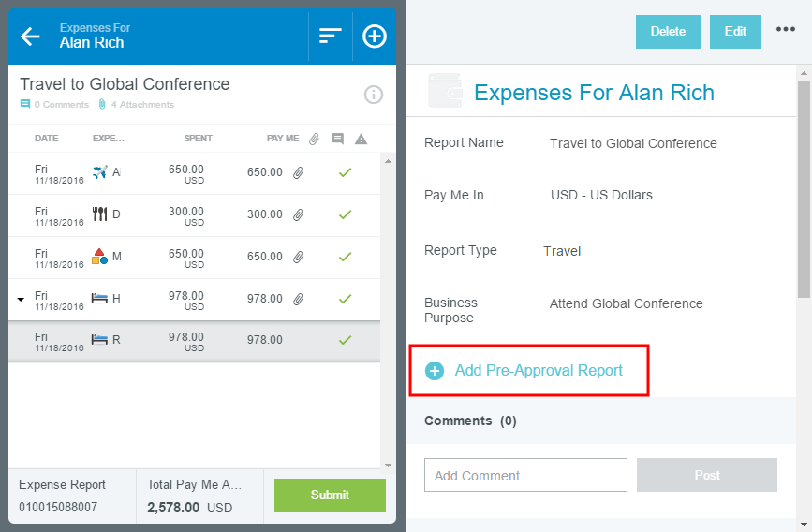This screenshot has height=532, width=812.
Task: Open the sort/filter lines icon
Action: (x=330, y=37)
